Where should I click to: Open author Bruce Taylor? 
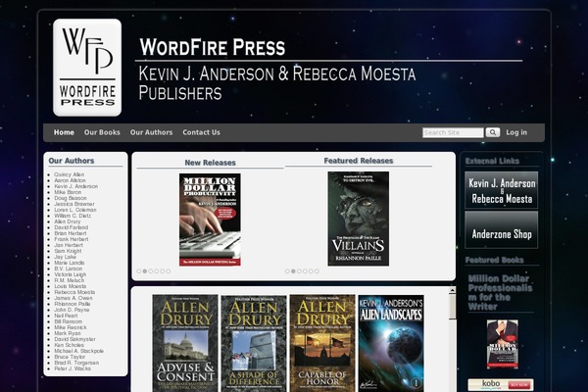(x=70, y=357)
